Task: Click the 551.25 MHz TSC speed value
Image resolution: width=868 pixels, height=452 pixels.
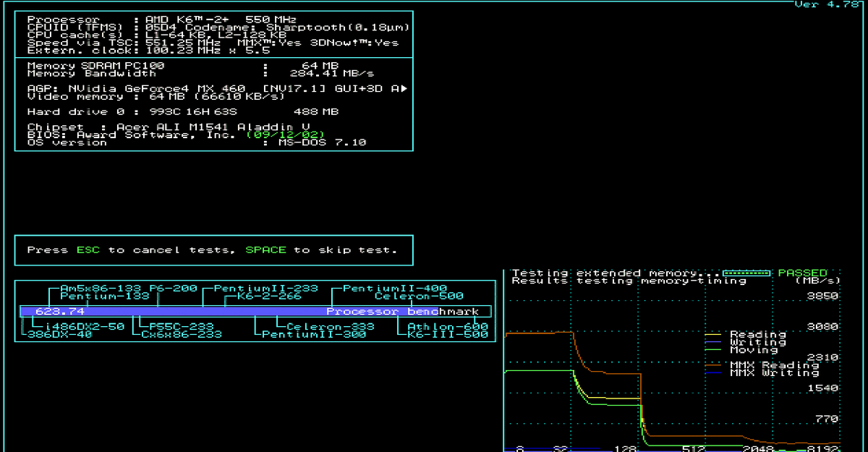Action: [182, 42]
